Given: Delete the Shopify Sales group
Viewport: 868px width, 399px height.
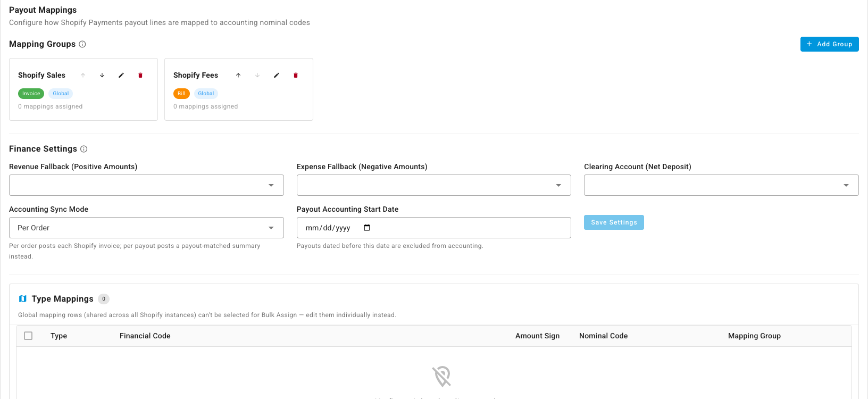Looking at the screenshot, I should pos(140,75).
